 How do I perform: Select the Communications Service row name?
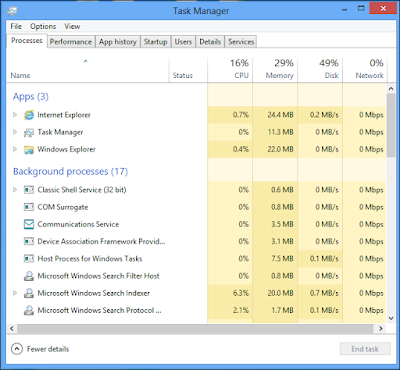pos(78,224)
